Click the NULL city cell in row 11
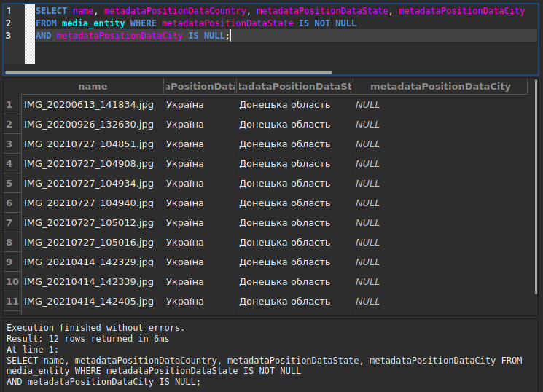 coord(440,302)
